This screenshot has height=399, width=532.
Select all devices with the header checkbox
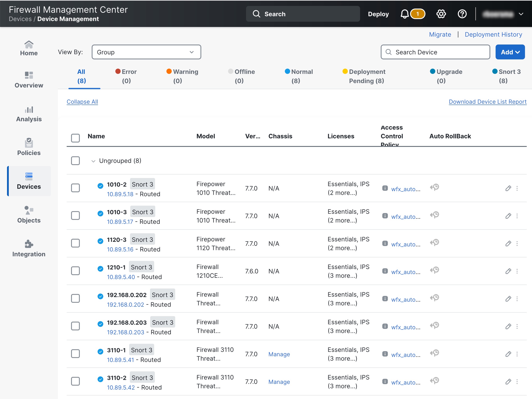(75, 138)
